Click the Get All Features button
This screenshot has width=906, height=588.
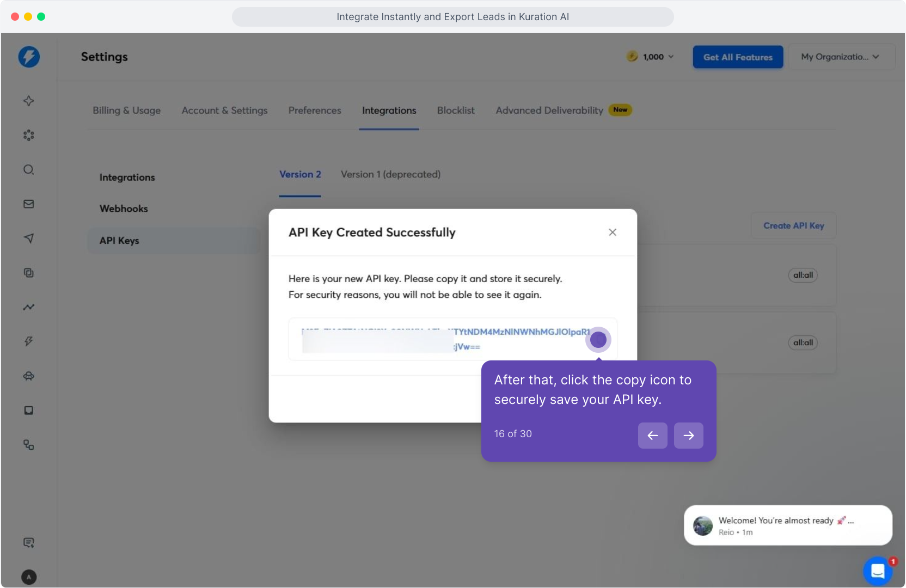[738, 57]
